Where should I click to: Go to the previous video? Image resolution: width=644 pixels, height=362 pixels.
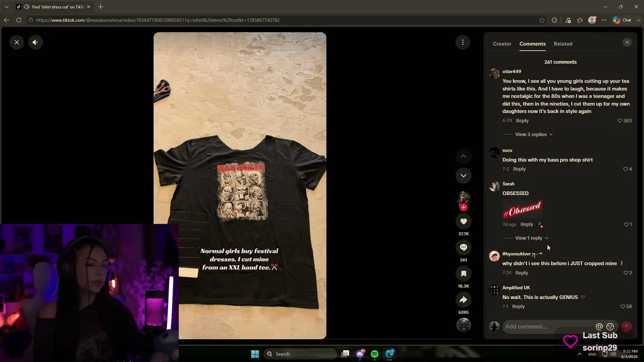[x=463, y=156]
